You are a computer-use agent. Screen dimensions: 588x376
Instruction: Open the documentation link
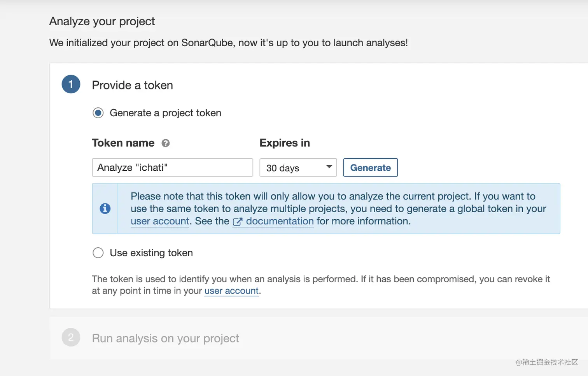point(280,221)
